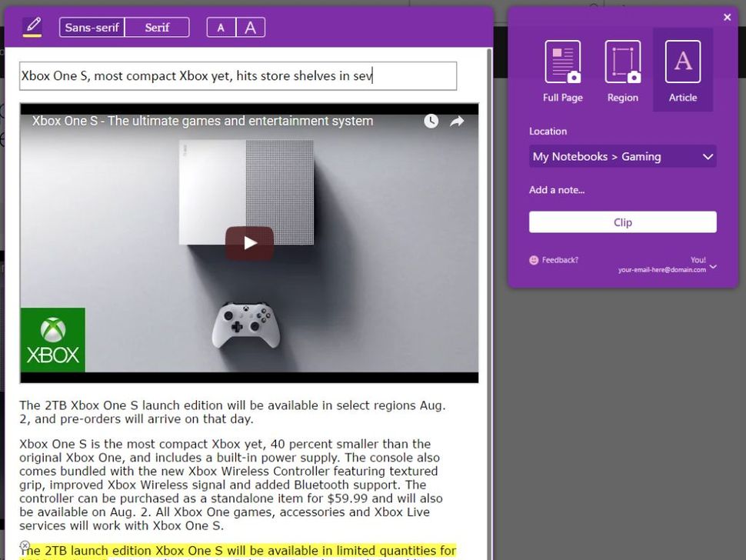
Task: Increase text size with the large A icon
Action: tap(251, 26)
